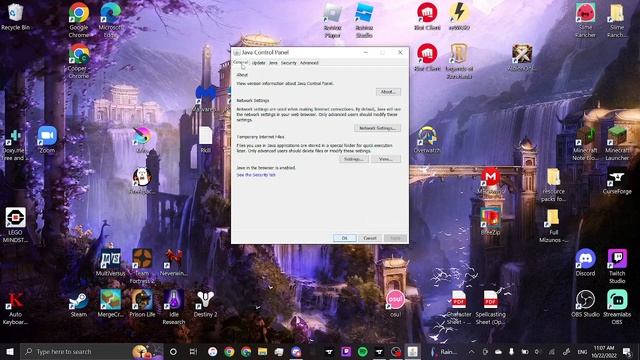Open Spotify from the taskbar
The height and width of the screenshot is (360, 640).
pyautogui.click(x=362, y=351)
